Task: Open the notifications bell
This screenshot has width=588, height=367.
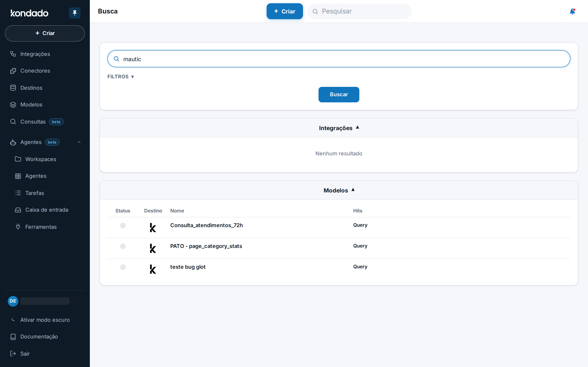Action: pos(572,11)
